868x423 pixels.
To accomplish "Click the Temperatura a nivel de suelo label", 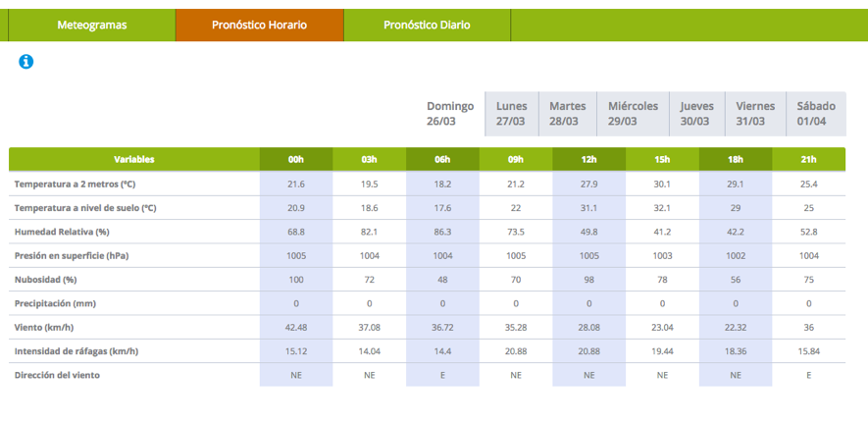I will pyautogui.click(x=85, y=208).
